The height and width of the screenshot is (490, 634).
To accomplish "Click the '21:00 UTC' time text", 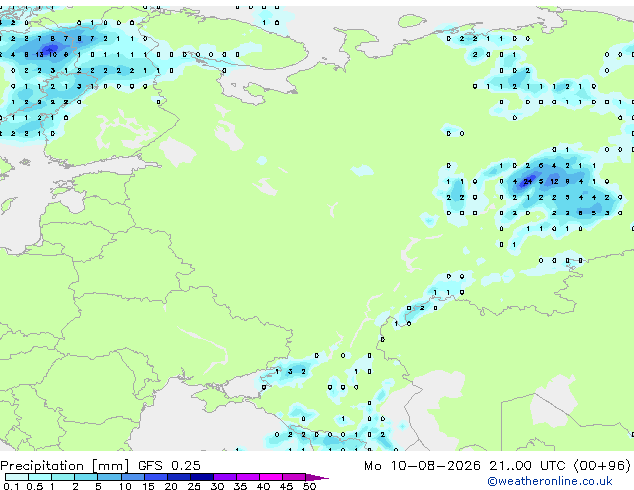I will coord(527,466).
